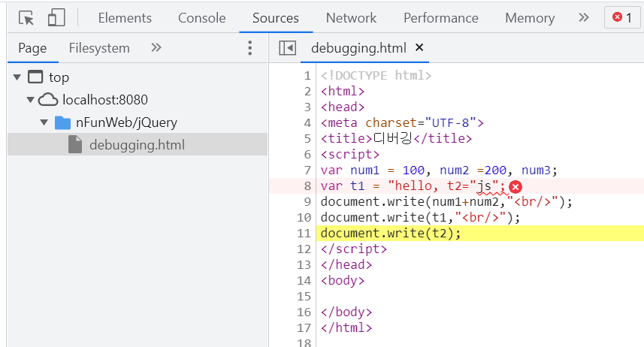Click the error count badge showing 1
Viewport: 644px width, 347px height.
click(x=622, y=17)
